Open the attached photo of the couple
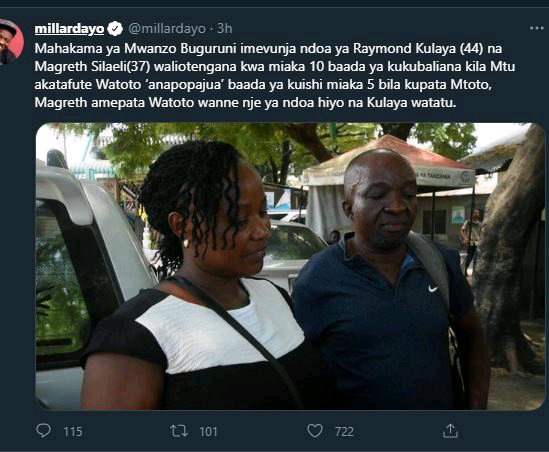549x452 pixels. click(x=290, y=266)
